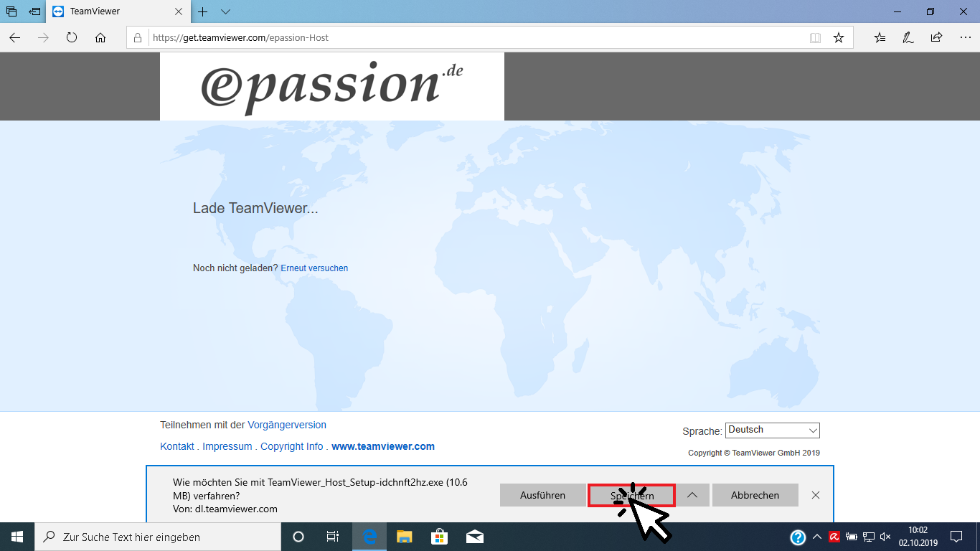The height and width of the screenshot is (551, 980).
Task: Reload the page with the refresh icon
Action: (x=72, y=37)
